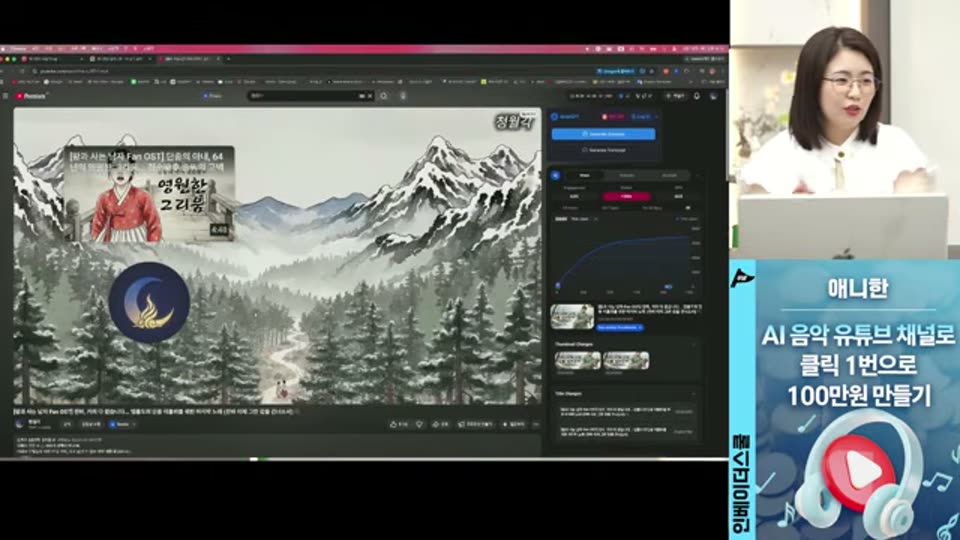
Task: Select the third tab in extension stats panel
Action: (x=669, y=176)
